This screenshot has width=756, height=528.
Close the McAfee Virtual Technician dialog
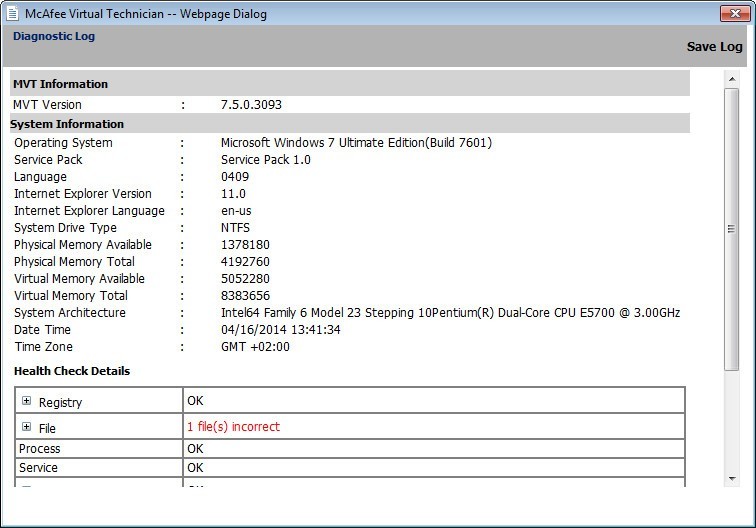[735, 14]
